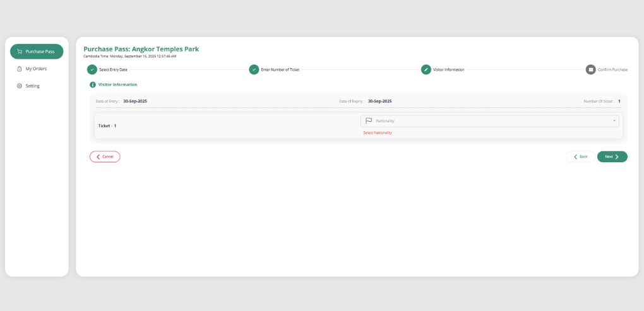
Task: Click the Back button's left chevron
Action: coord(575,156)
